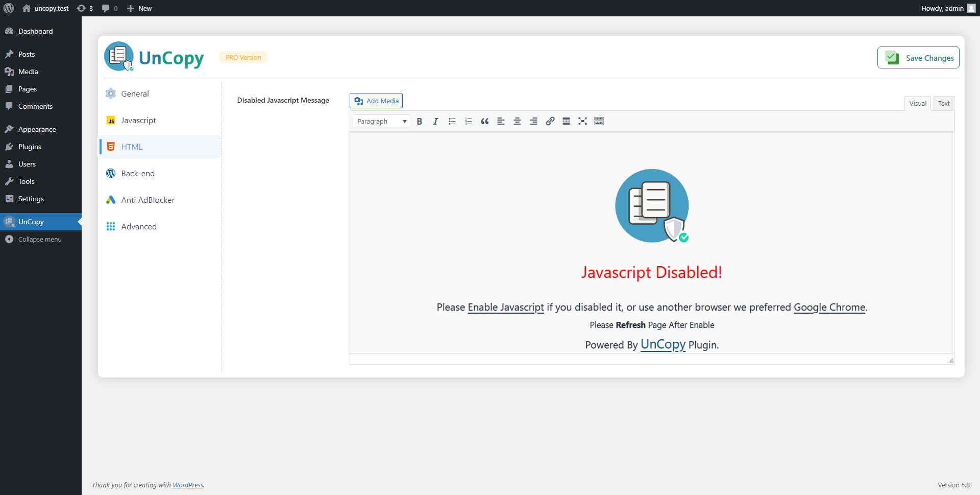The image size is (980, 495).
Task: Open the Howdy, admin user menu
Action: [x=947, y=8]
